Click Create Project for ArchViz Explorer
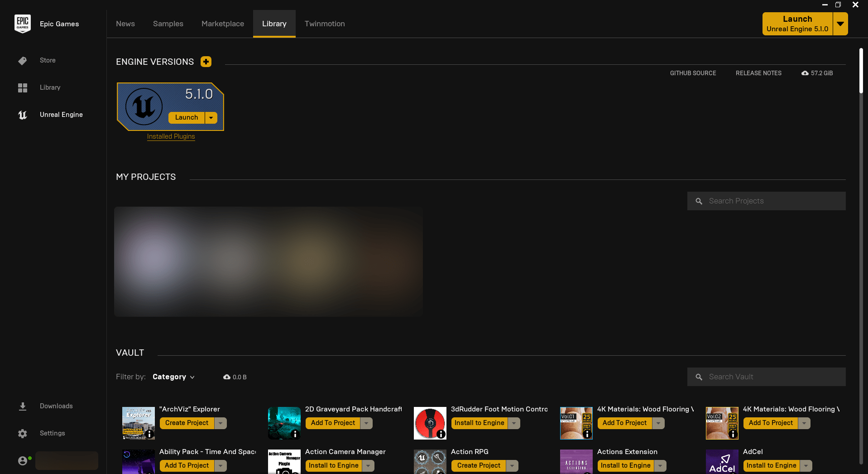The image size is (868, 474). click(187, 423)
